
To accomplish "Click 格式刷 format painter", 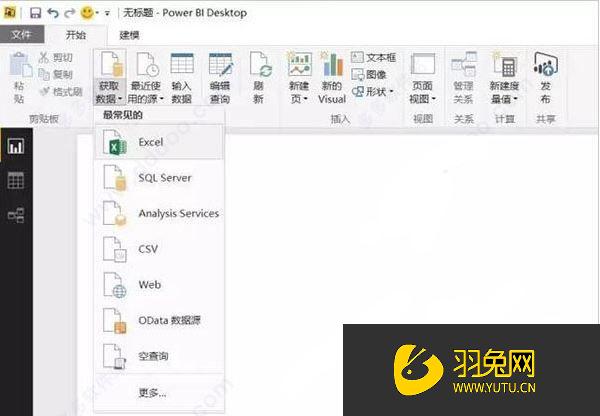I will pyautogui.click(x=61, y=91).
